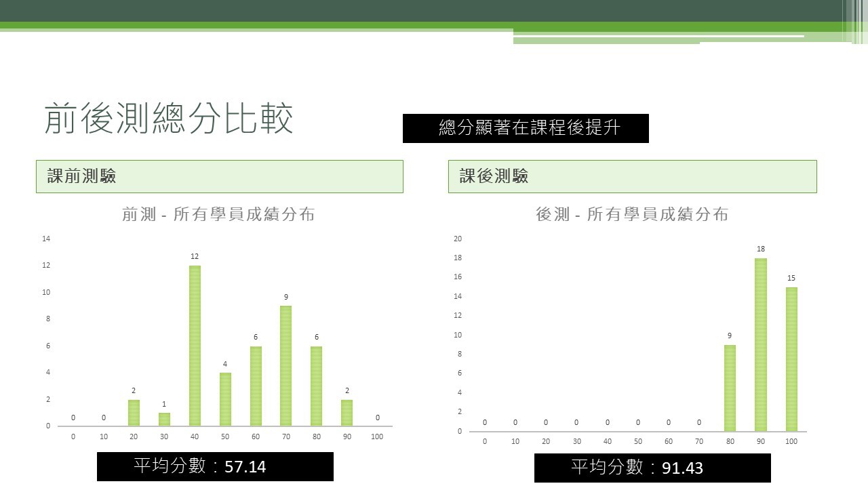Click y-axis value 14 in pre-test chart
The image size is (868, 488).
coord(46,239)
